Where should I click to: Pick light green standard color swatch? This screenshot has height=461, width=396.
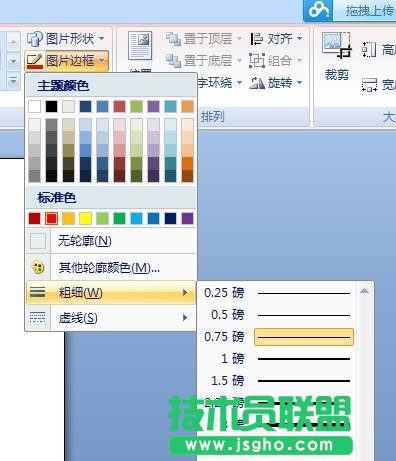102,218
